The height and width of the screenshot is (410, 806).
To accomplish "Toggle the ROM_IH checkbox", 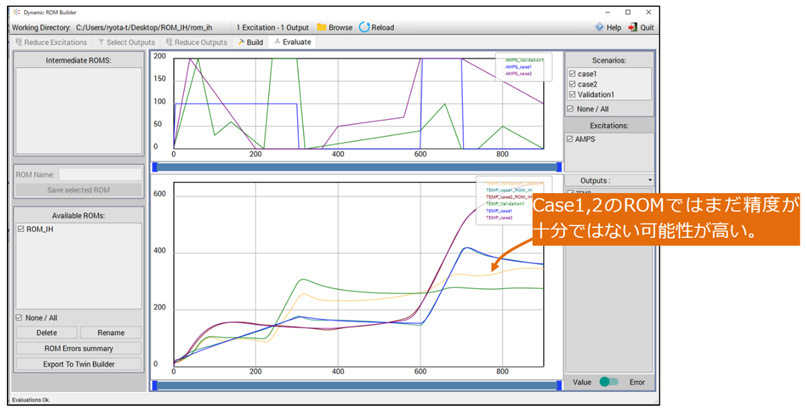I will (21, 229).
